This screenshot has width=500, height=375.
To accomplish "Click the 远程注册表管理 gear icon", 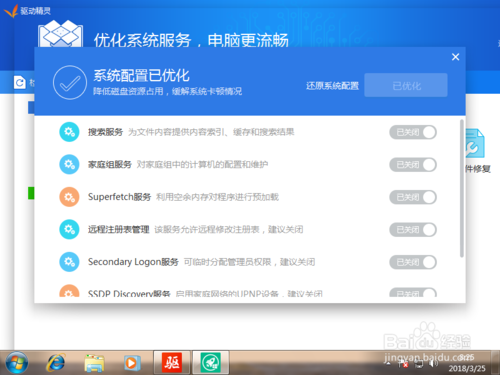I will point(69,229).
